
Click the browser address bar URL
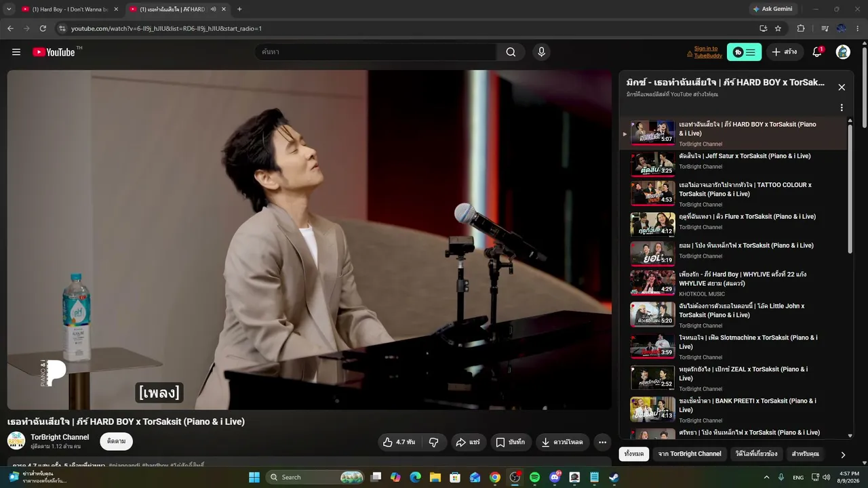tap(167, 28)
